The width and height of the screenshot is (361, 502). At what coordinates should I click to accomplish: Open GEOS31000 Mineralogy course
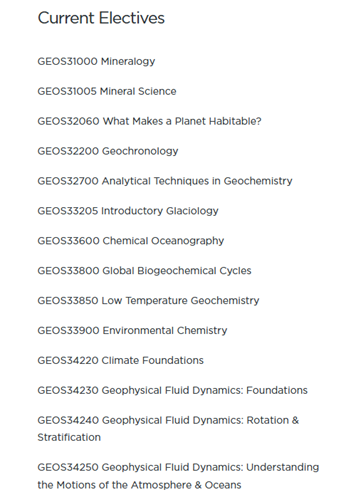tap(96, 62)
